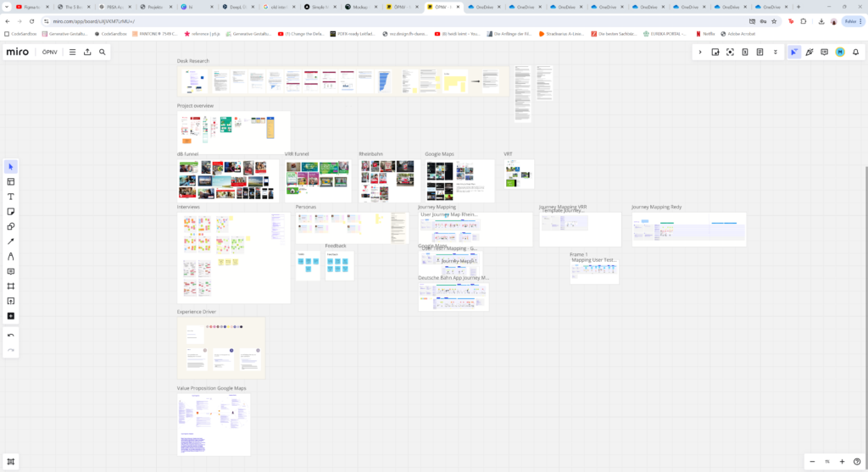The width and height of the screenshot is (868, 472).
Task: Bookmark this page with star icon
Action: point(774,21)
